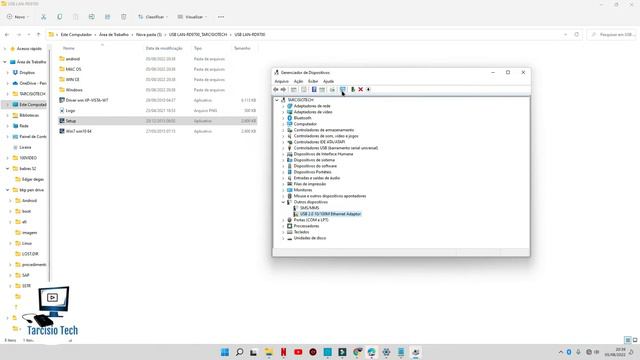Open the Netflix icon on the taskbar
Screen dimensions: 640x360
click(x=284, y=352)
